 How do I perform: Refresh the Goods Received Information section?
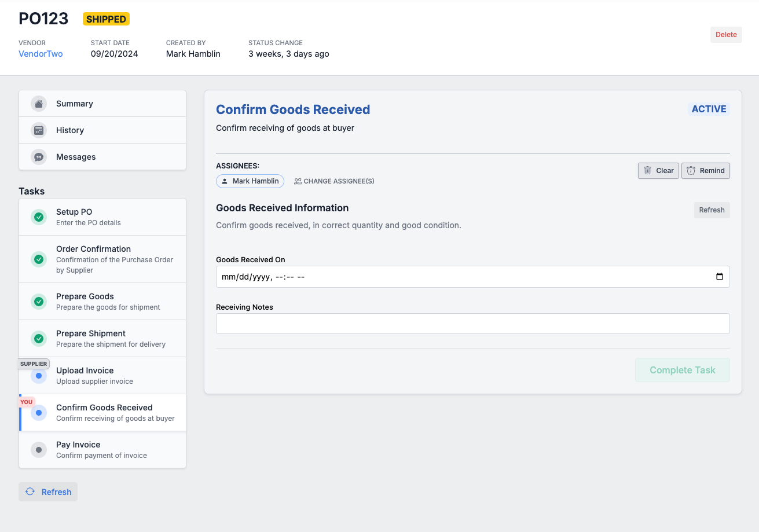tap(712, 210)
